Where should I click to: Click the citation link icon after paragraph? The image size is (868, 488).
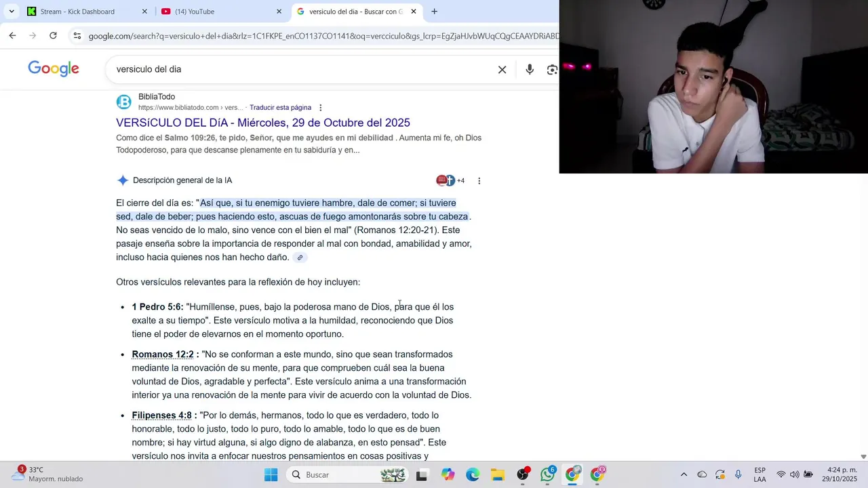click(x=300, y=258)
